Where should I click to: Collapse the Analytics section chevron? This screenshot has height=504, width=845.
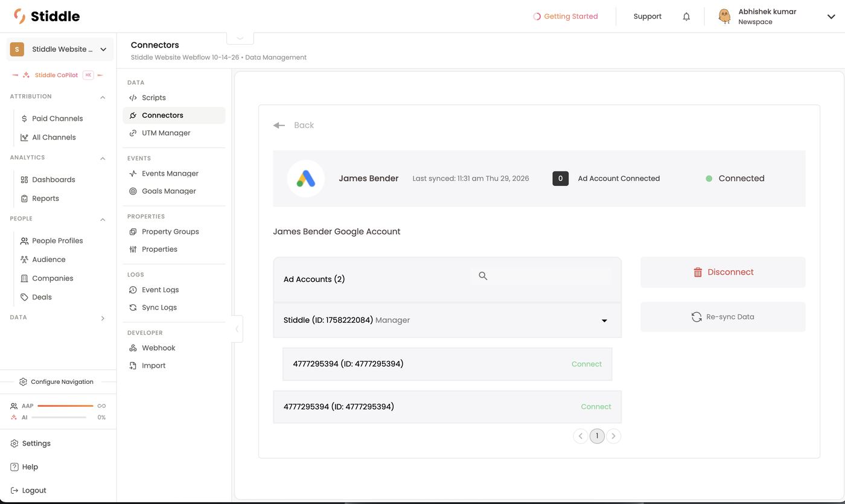point(103,158)
